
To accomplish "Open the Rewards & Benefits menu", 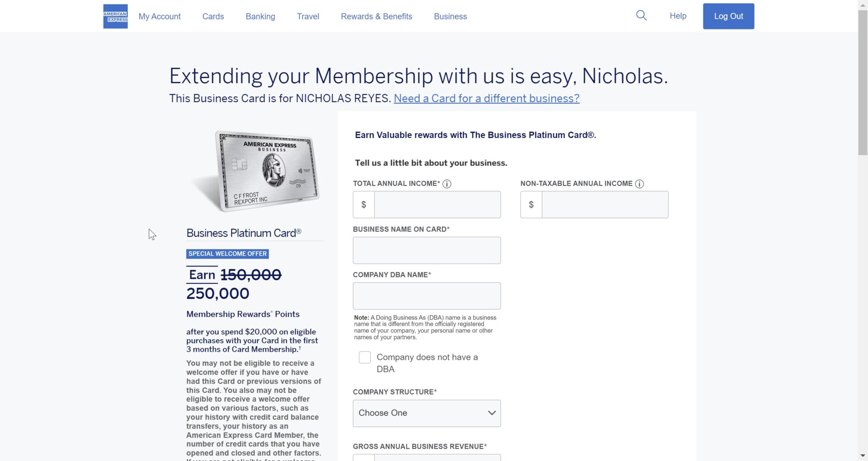I will tap(377, 16).
